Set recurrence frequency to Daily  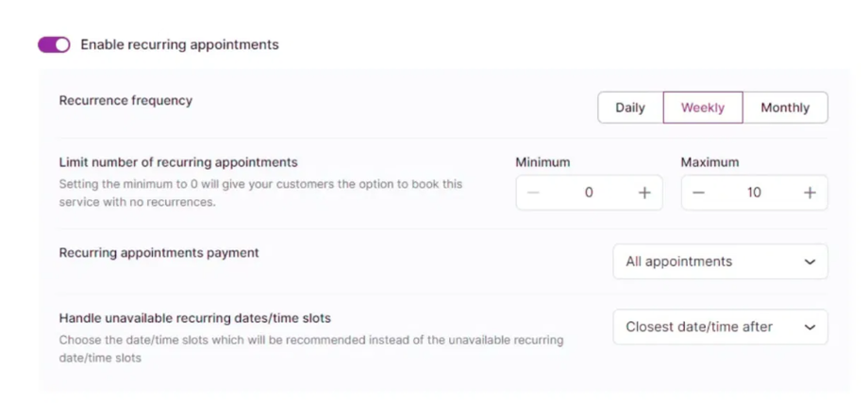pos(630,108)
